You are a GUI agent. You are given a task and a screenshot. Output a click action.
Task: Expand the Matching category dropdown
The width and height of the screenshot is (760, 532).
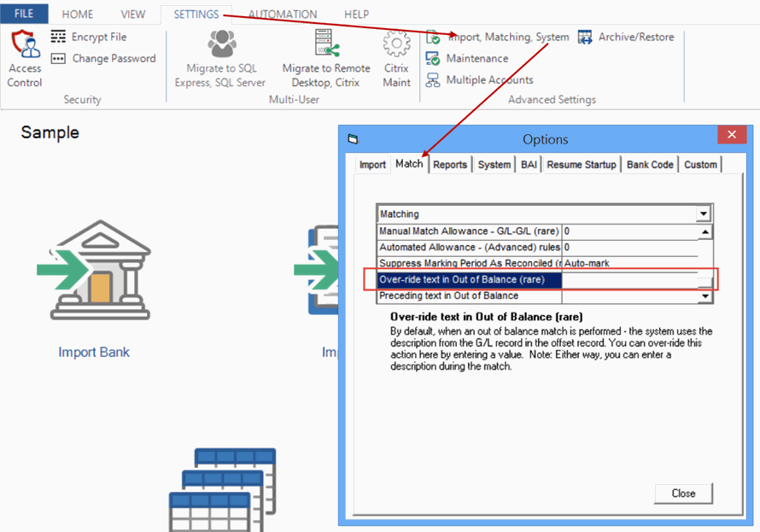(703, 214)
